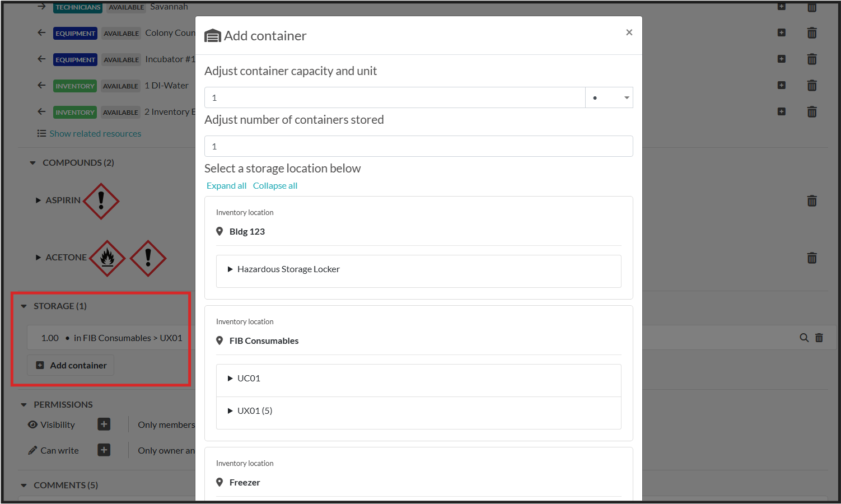Click the number of containers stored field
The image size is (841, 504).
point(418,146)
